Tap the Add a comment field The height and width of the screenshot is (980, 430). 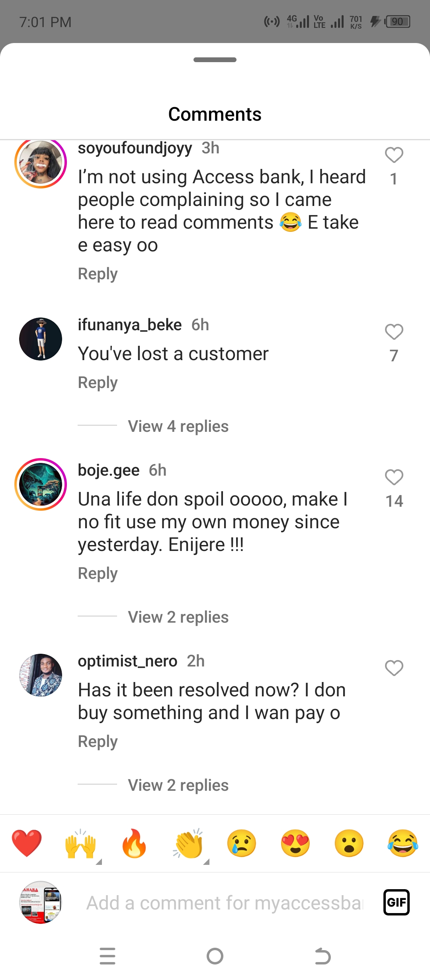coord(225,903)
